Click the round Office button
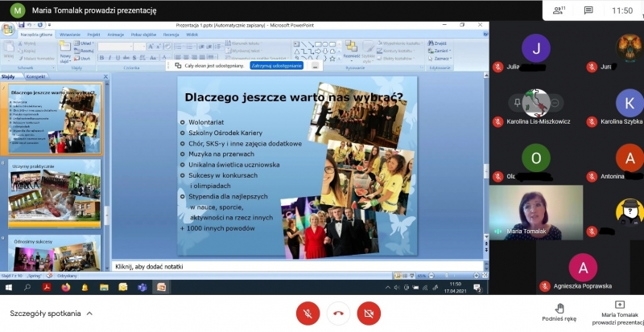644x332 pixels. pos(8,29)
